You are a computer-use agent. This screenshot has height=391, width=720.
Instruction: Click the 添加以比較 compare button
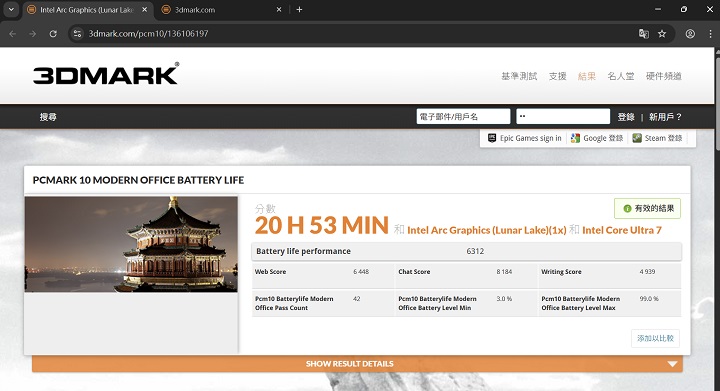click(x=655, y=338)
